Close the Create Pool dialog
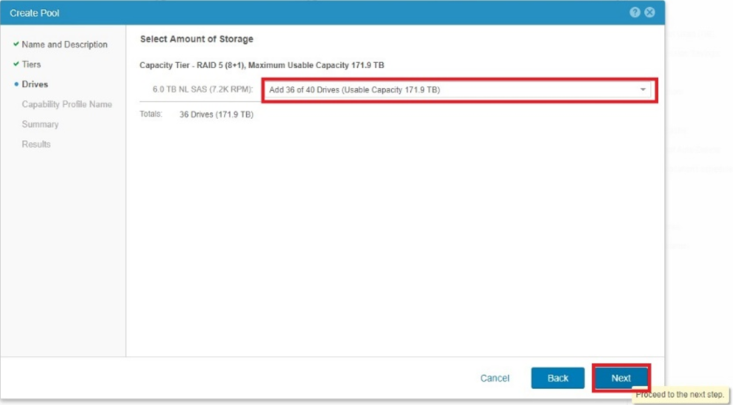 pos(650,12)
